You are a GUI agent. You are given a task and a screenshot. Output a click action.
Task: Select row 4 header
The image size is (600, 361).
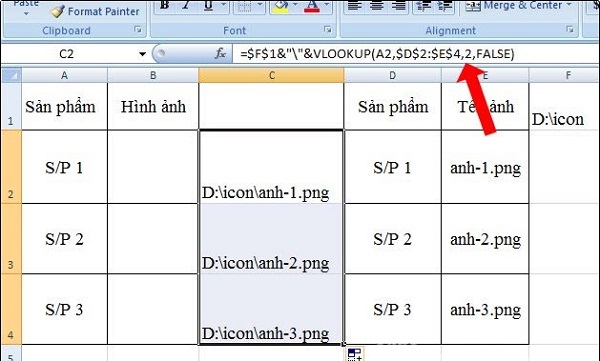(11, 309)
